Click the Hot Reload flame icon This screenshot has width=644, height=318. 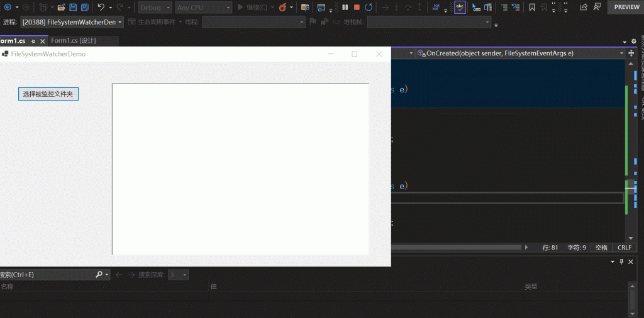coord(282,8)
